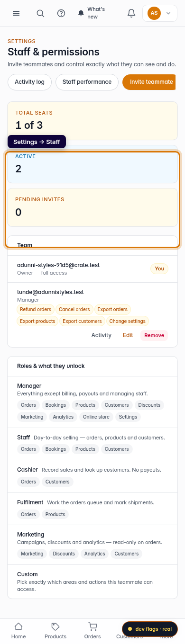Select the You badge
This screenshot has width=185, height=644.
pyautogui.click(x=159, y=268)
